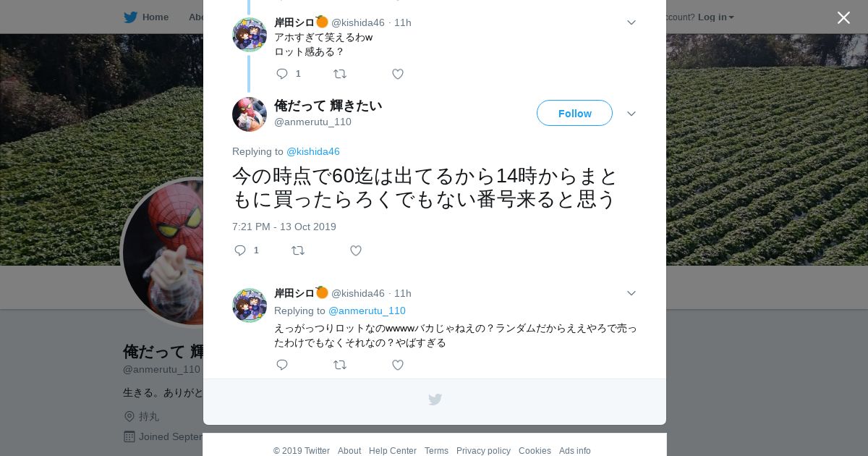Screen dimensions: 868x456
Task: Reply to the top kishida46 tweet
Action: tap(282, 74)
